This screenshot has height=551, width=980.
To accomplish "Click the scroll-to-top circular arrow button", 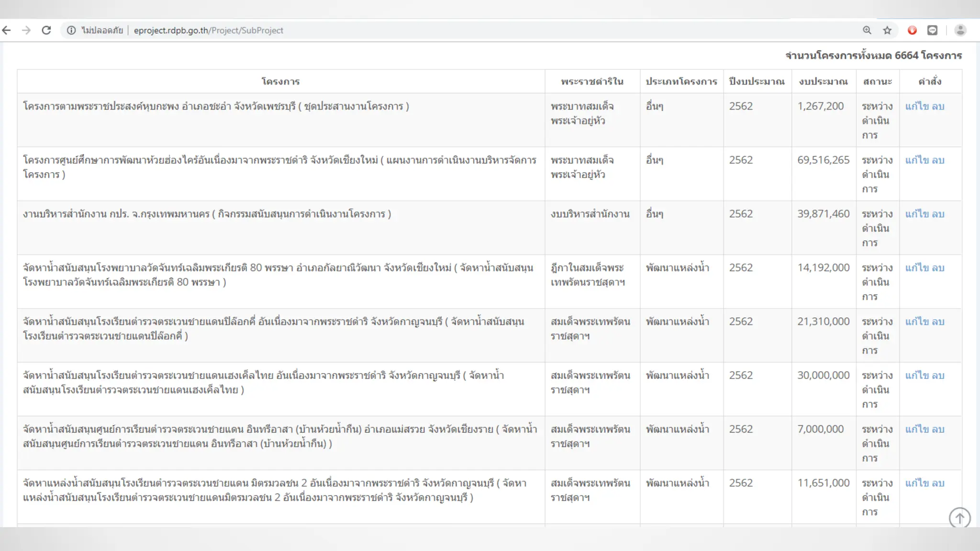I will pos(959,518).
